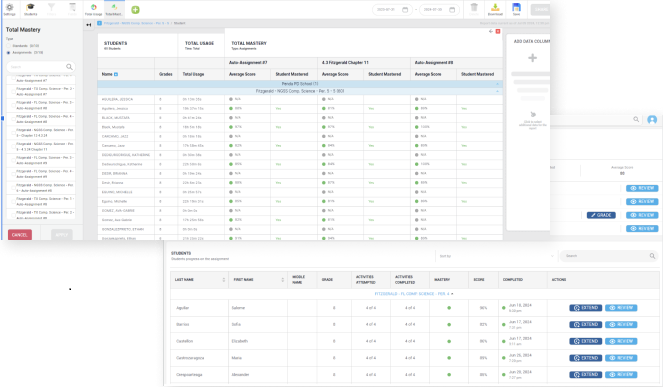Collapse the Penda PD School group row
This screenshot has height=387, width=663.
click(x=497, y=84)
